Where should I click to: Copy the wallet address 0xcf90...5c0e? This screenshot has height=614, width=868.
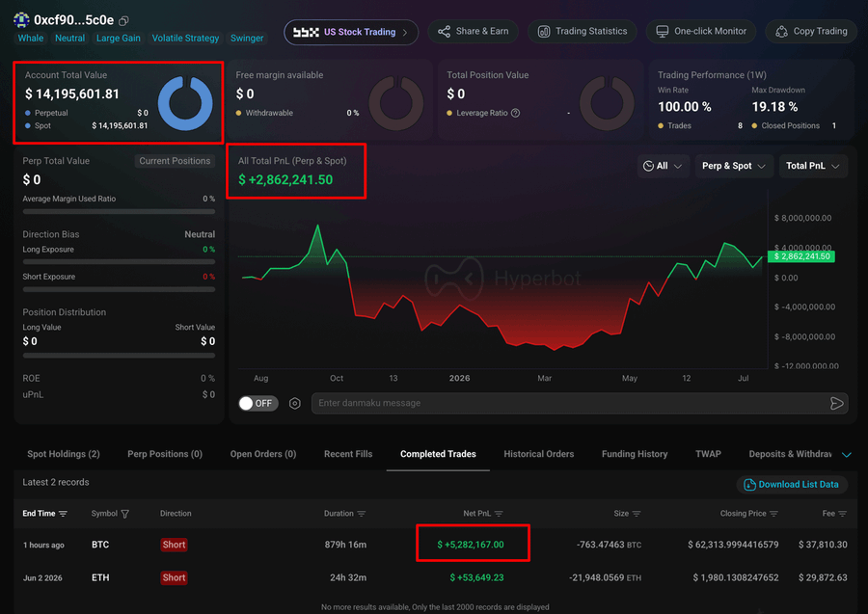pos(124,21)
